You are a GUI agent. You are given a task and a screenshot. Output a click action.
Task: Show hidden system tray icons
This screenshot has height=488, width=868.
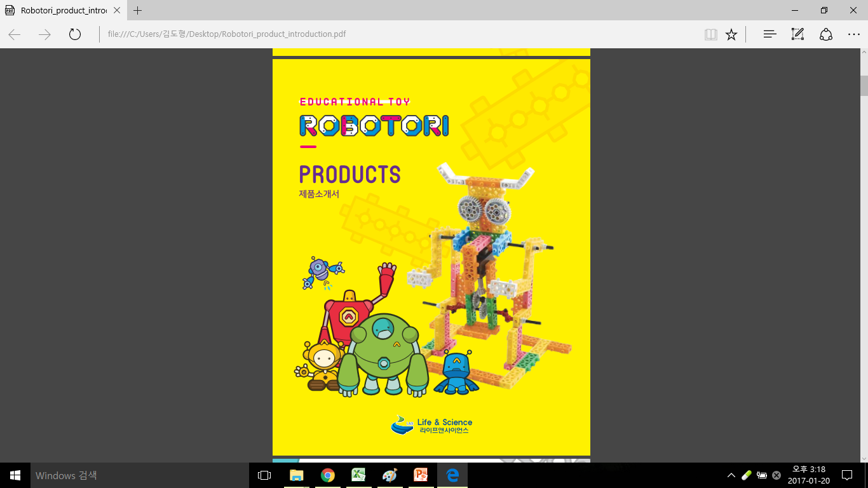tap(731, 475)
